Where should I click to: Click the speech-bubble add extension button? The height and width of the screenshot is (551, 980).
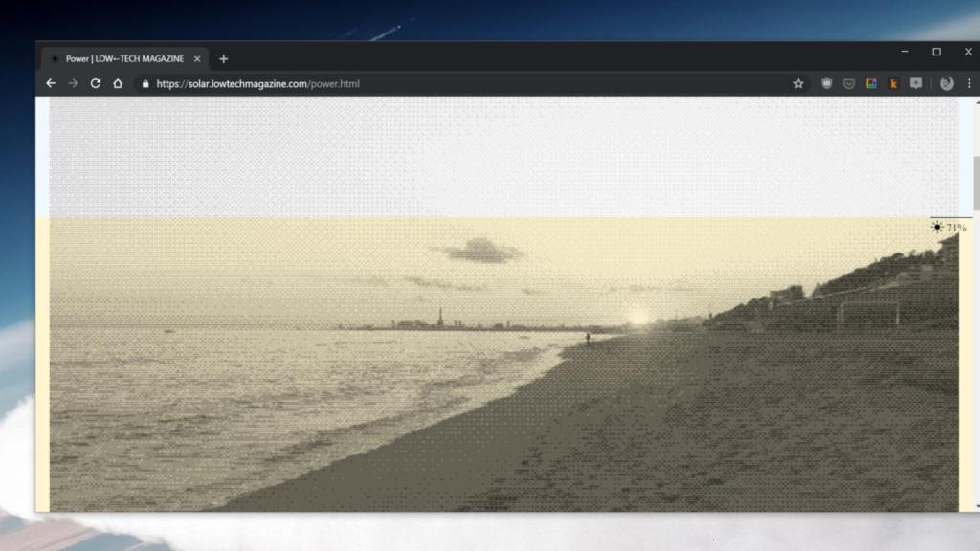pos(917,83)
